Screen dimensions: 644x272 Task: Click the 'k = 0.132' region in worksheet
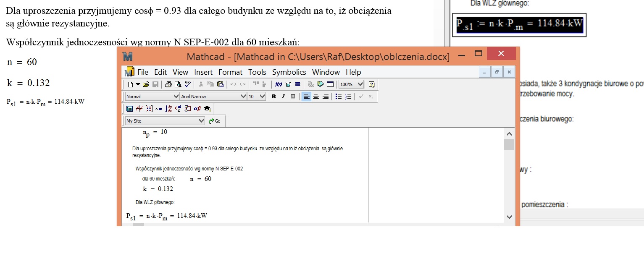point(158,189)
